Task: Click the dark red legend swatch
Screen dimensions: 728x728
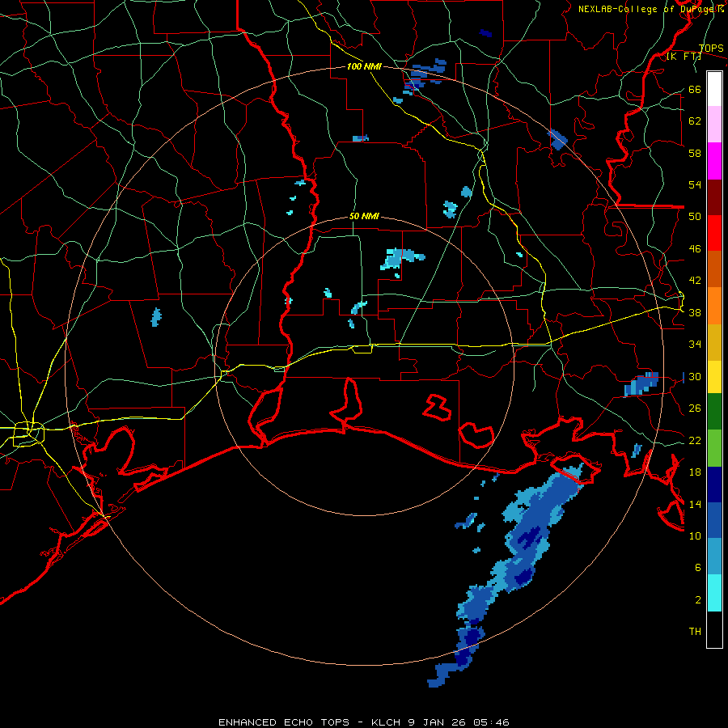Action: pos(714,197)
